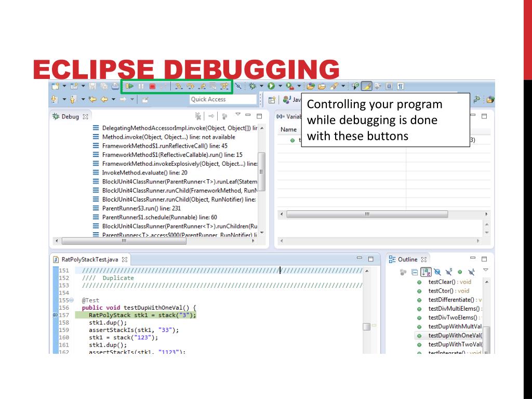The width and height of the screenshot is (532, 399).
Task: Collapse the fold marker at line 155
Action: coord(71,300)
